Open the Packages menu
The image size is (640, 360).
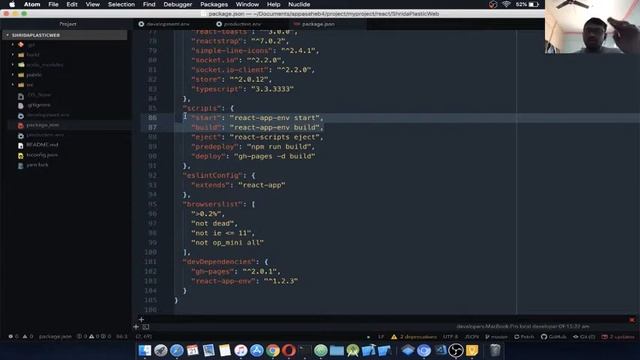pos(214,4)
